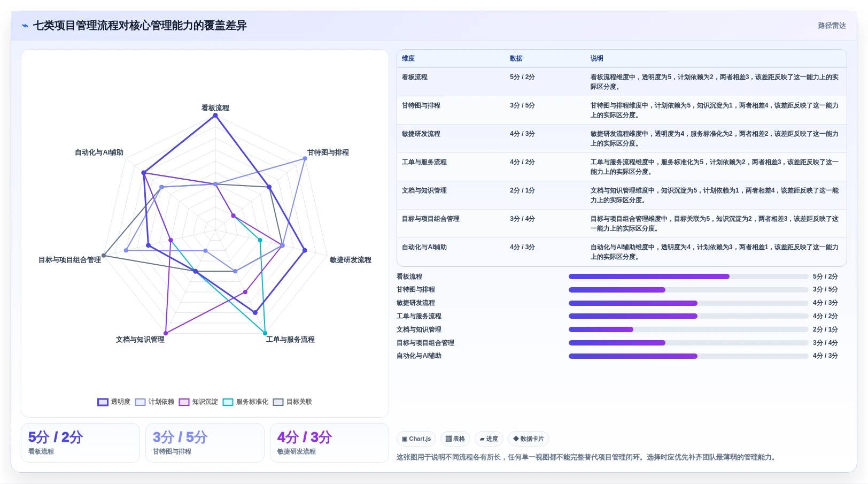
Task: Click the 敏捷研发流程 radar axis label
Action: tap(351, 260)
